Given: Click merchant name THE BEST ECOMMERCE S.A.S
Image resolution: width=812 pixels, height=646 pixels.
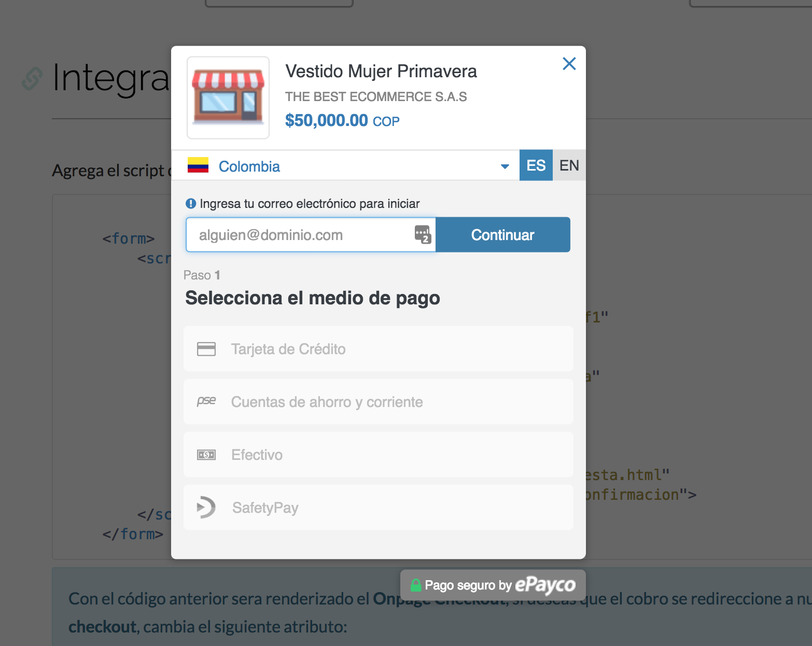Looking at the screenshot, I should click(x=376, y=97).
